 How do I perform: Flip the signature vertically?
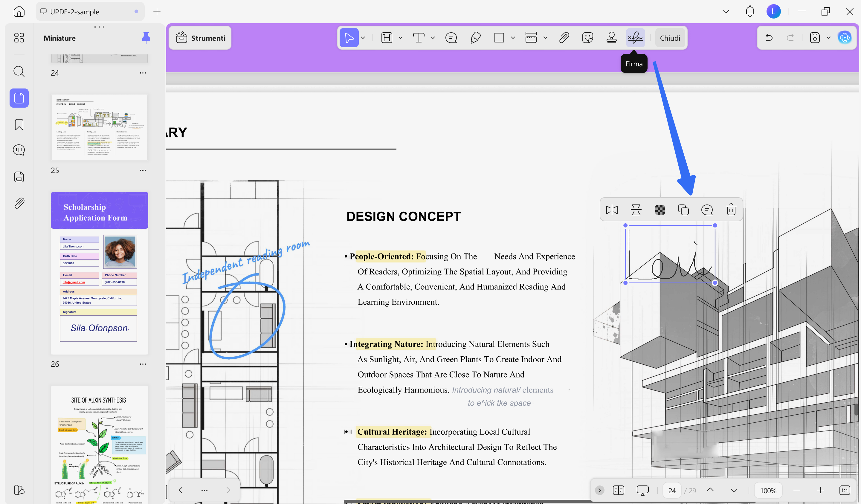pyautogui.click(x=636, y=210)
